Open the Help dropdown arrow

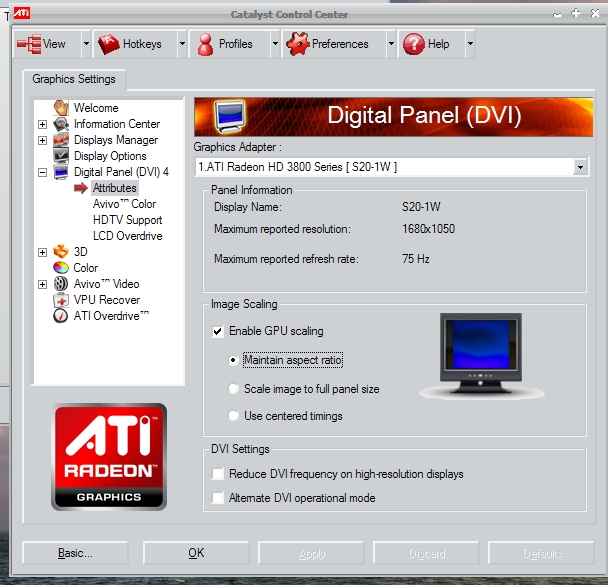point(470,44)
